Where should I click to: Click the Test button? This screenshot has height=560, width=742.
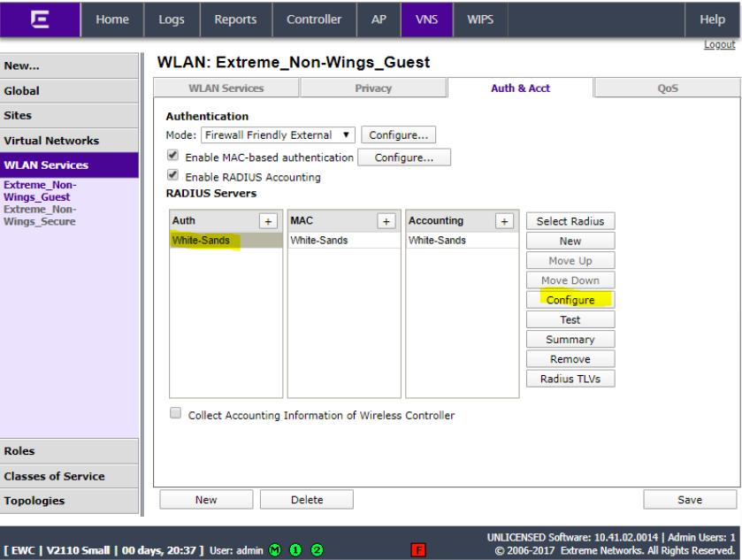point(570,320)
